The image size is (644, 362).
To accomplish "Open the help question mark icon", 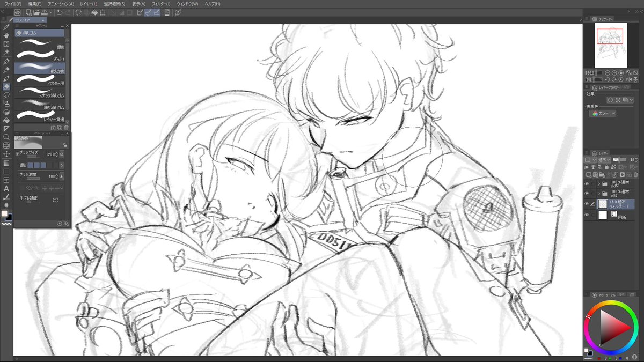I will click(x=178, y=12).
